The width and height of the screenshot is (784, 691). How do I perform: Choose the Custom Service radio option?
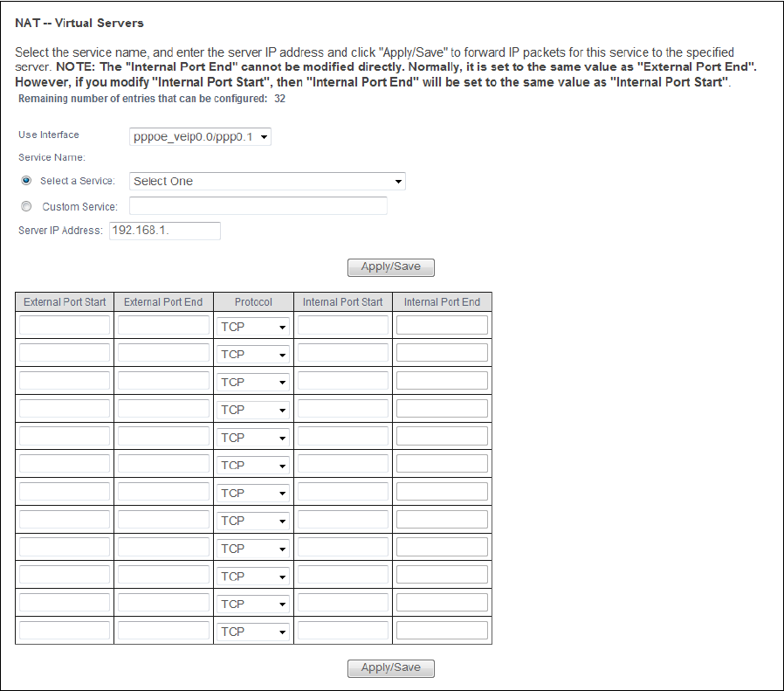tap(26, 206)
